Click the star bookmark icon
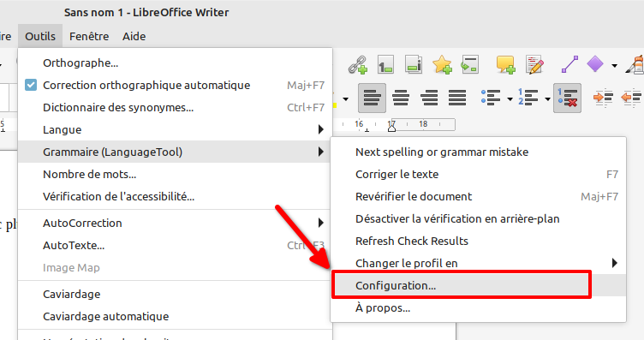Screen dimensions: 644x340 pyautogui.click(x=442, y=65)
